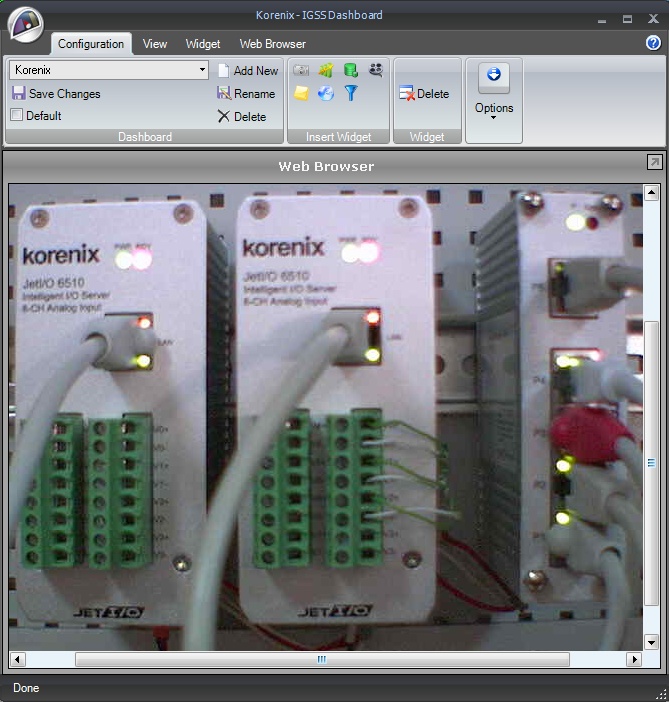Screen dimensions: 669x702
Task: Open the Help question mark icon
Action: [653, 43]
